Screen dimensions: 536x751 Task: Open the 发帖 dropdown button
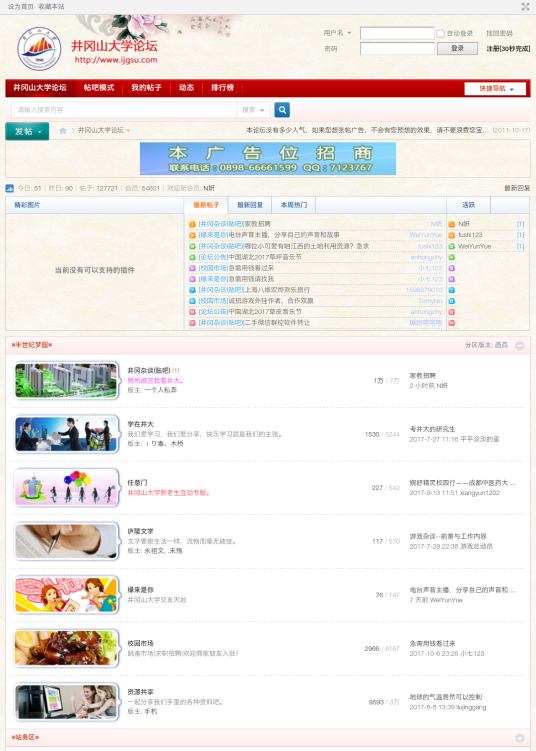[27, 131]
